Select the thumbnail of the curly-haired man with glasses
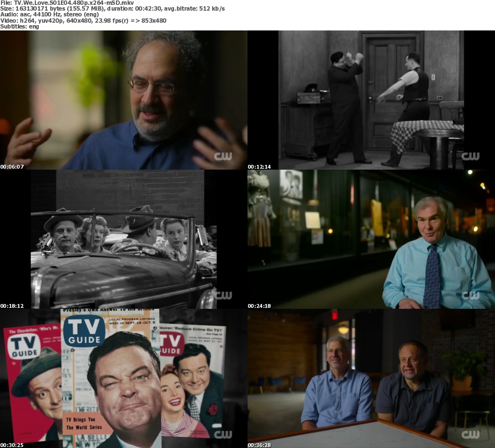 tap(124, 100)
